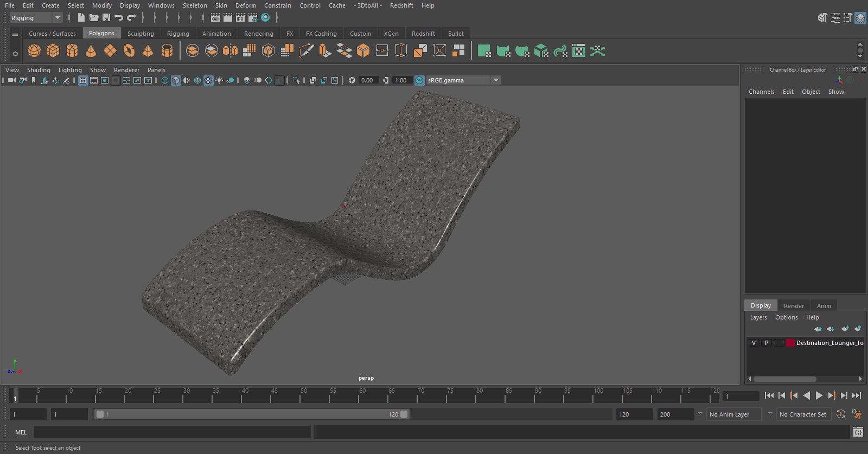Toggle the auto keyframe button

[841, 414]
